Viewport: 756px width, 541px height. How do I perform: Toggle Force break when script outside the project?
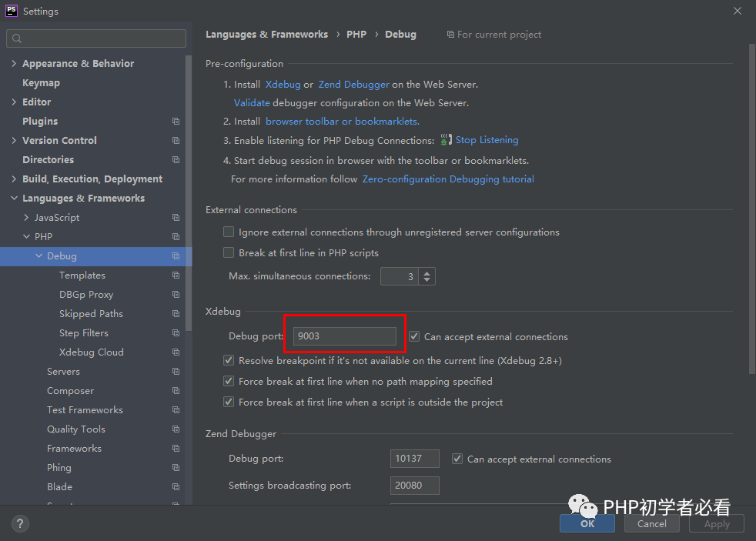(x=229, y=402)
